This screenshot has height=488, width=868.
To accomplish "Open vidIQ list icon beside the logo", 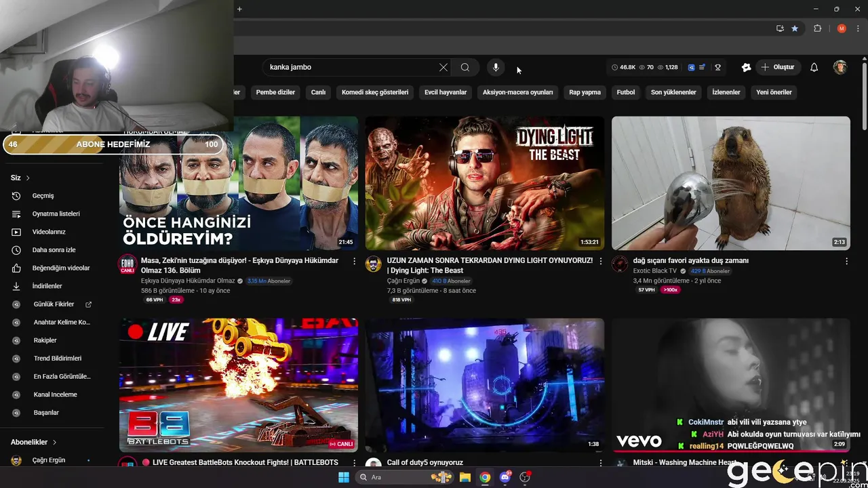I will pos(702,67).
